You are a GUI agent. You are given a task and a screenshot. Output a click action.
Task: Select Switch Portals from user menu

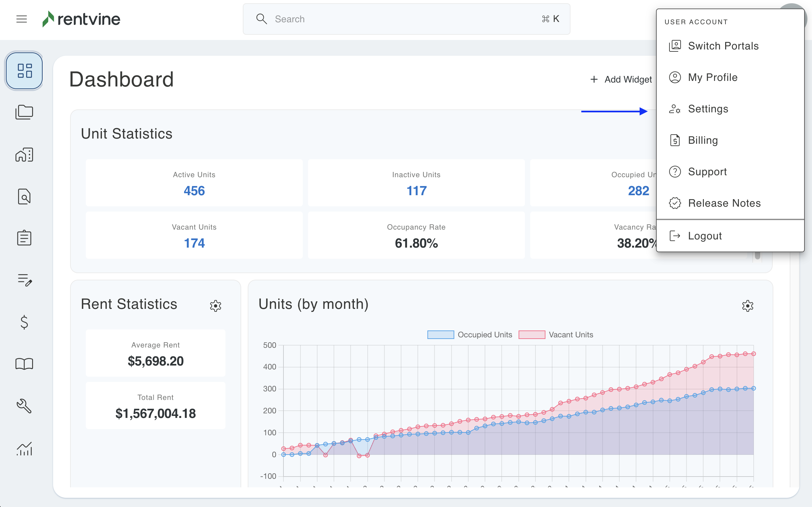(723, 46)
